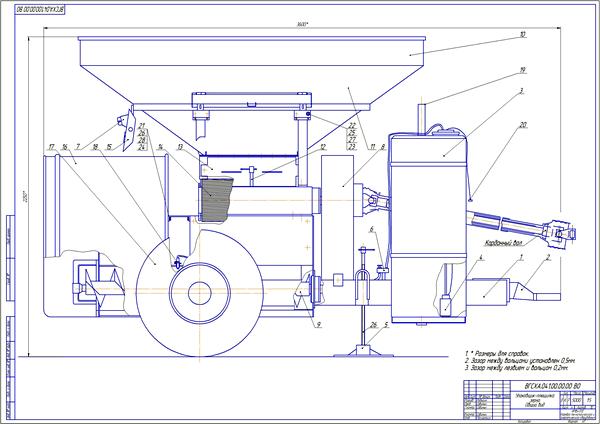Click callout number 22 in the stacked labels

[x=352, y=126]
